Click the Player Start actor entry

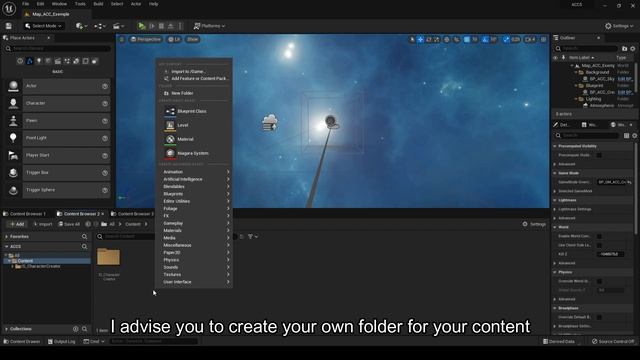pos(58,155)
